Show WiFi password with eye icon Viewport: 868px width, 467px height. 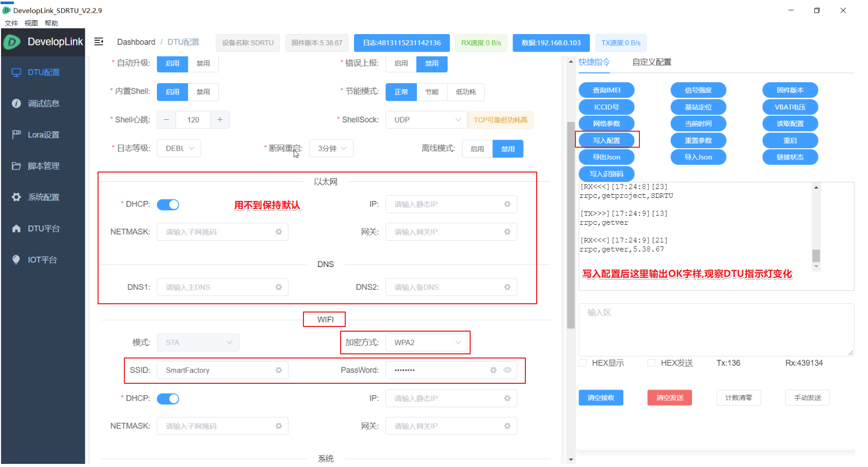coord(507,370)
